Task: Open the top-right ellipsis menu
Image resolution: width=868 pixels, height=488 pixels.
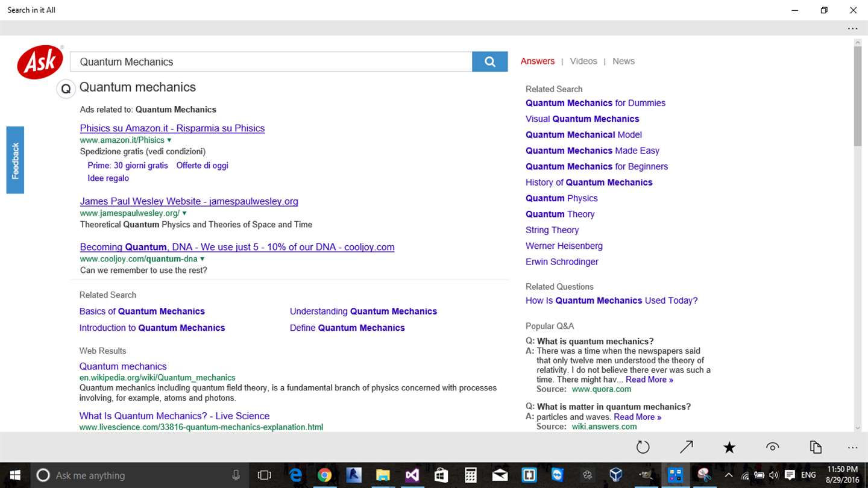Action: (x=852, y=28)
